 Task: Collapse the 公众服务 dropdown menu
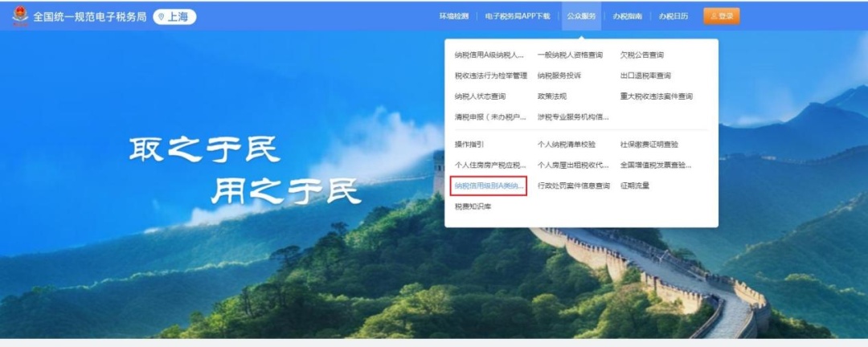coord(581,16)
